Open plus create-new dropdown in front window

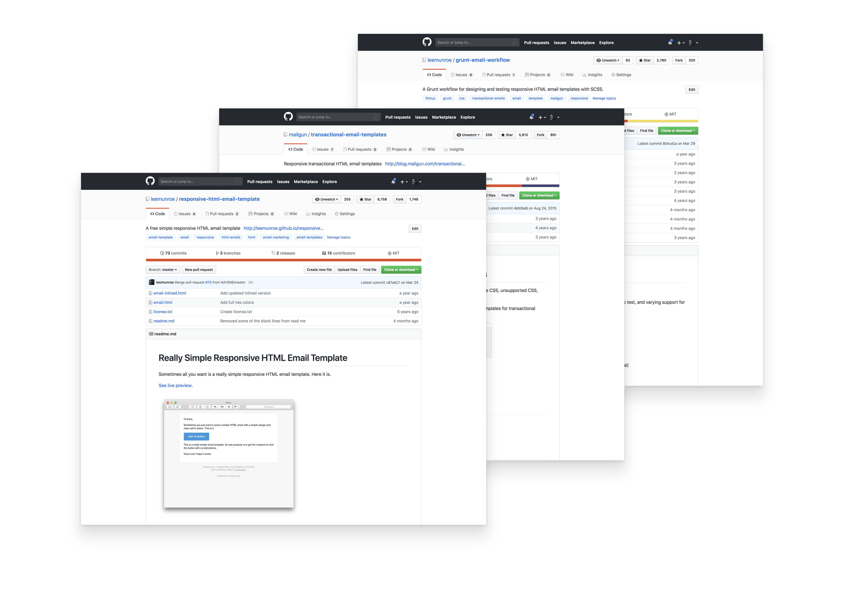pyautogui.click(x=404, y=182)
